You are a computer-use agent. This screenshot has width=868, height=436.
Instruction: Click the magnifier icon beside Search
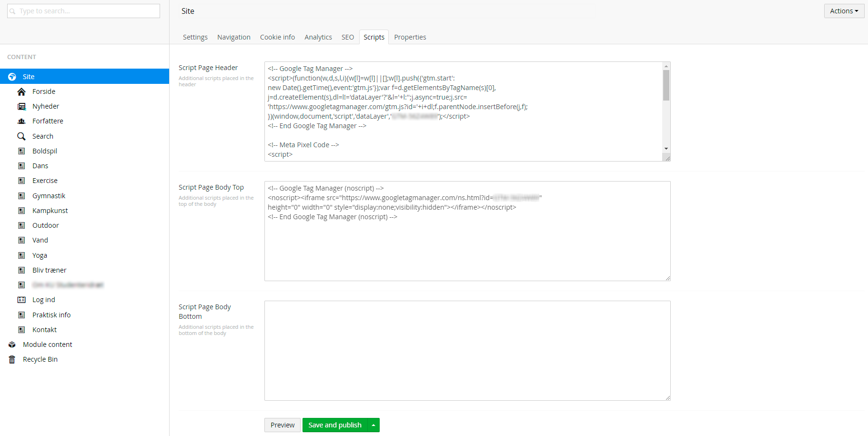pyautogui.click(x=21, y=136)
